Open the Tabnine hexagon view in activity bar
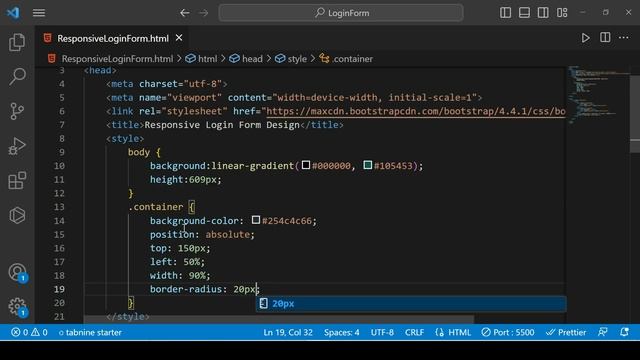Viewport: 640px width, 360px height. click(x=17, y=215)
